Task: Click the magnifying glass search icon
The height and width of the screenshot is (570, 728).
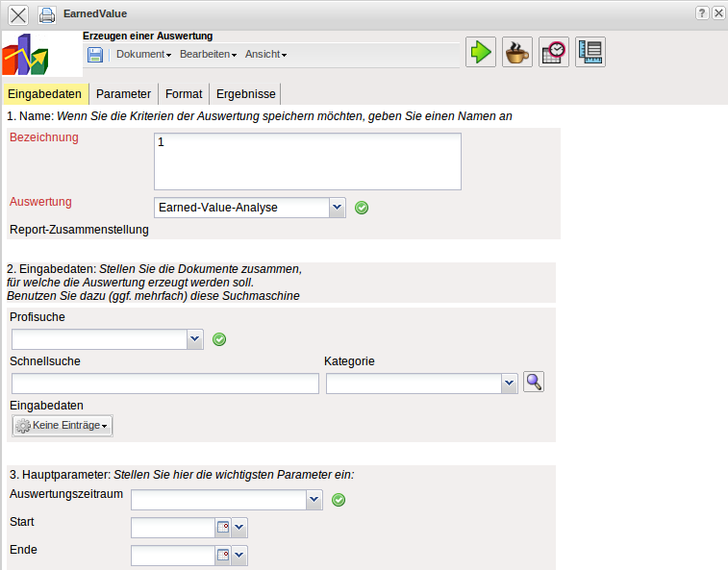Action: [534, 383]
